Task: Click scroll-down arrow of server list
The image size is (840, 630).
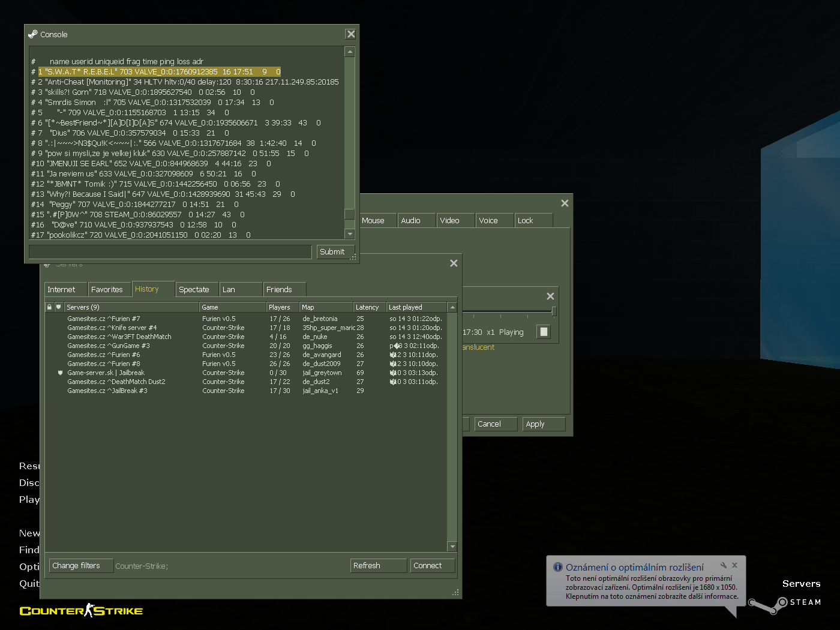Action: click(452, 547)
